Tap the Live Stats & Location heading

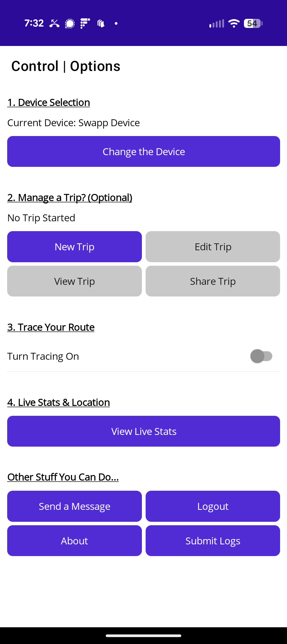coord(58,402)
